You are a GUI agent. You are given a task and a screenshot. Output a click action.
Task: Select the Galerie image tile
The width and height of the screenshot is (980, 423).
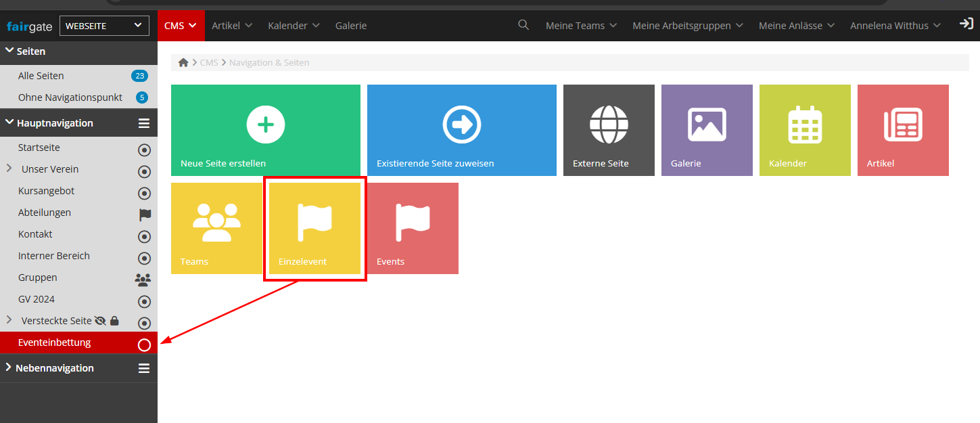coord(707,130)
